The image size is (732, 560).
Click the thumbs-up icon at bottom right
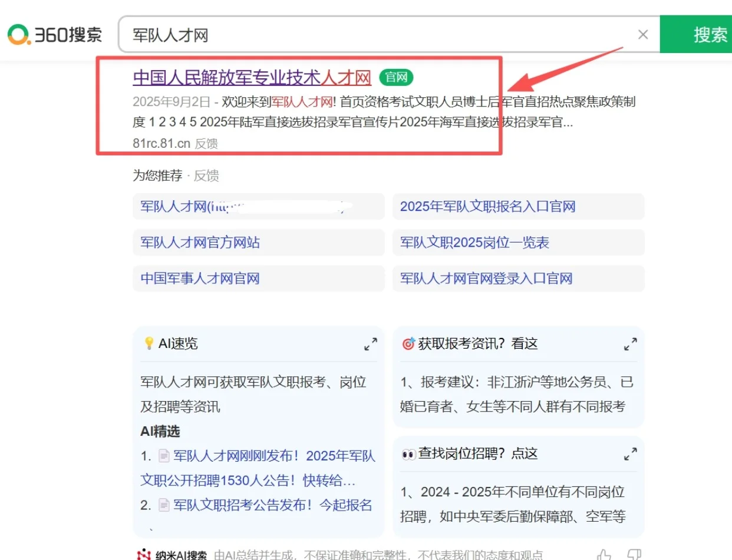(603, 554)
